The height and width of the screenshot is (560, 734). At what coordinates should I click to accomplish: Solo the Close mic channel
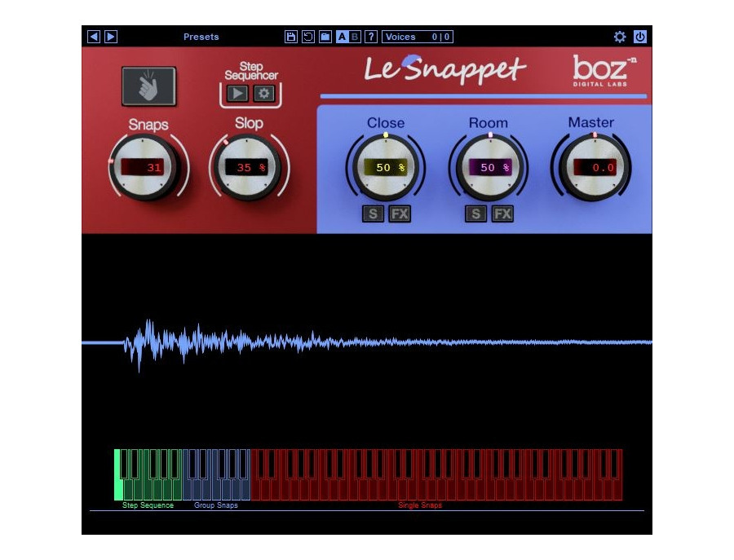click(373, 214)
